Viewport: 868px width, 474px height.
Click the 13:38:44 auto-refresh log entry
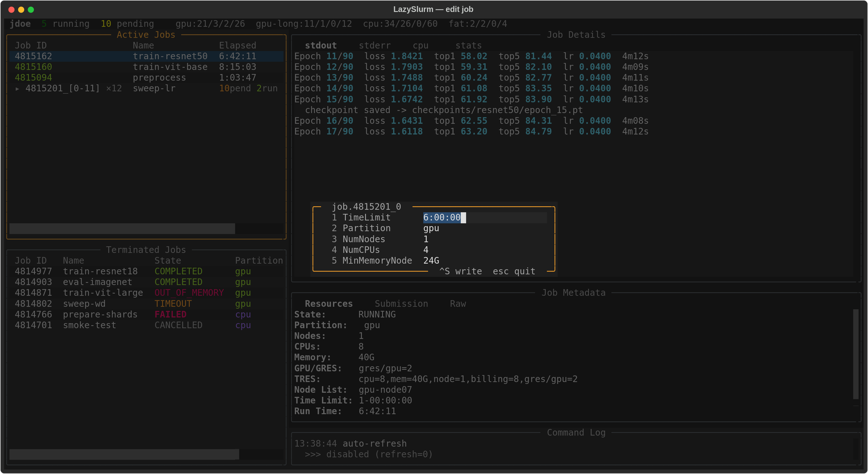coord(350,444)
